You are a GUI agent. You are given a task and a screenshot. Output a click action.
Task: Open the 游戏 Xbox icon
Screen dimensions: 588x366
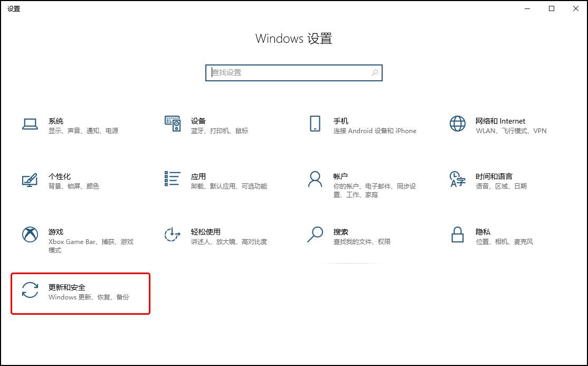pyautogui.click(x=30, y=234)
